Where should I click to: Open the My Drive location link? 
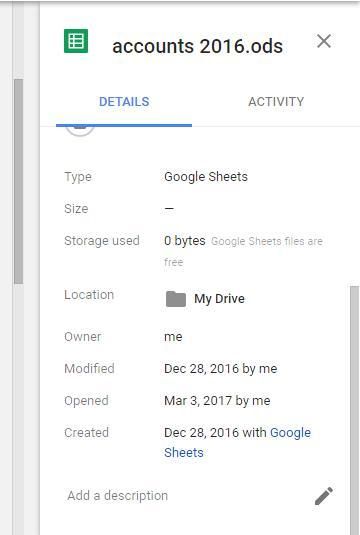tap(219, 299)
